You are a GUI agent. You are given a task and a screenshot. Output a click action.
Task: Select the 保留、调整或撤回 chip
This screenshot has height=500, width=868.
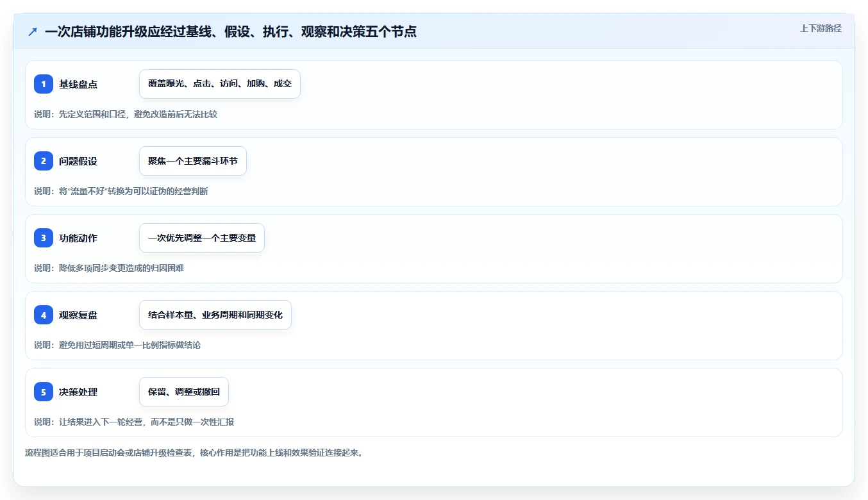click(184, 392)
